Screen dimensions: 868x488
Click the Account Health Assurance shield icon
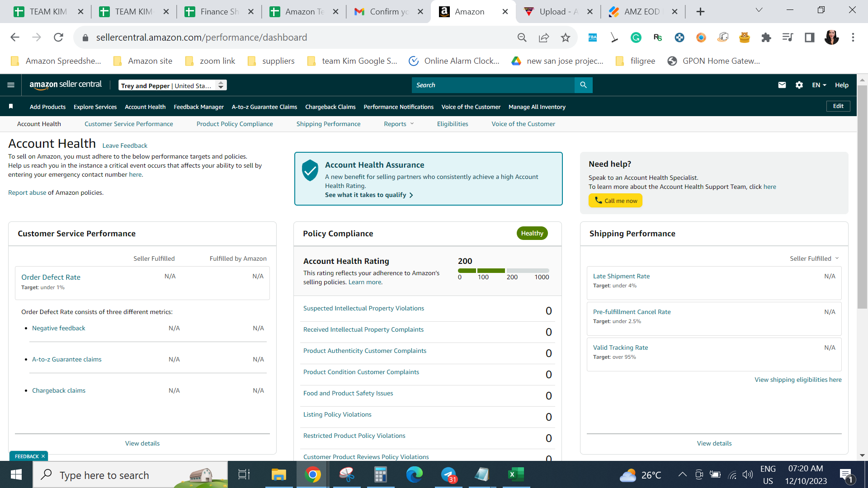click(x=310, y=170)
